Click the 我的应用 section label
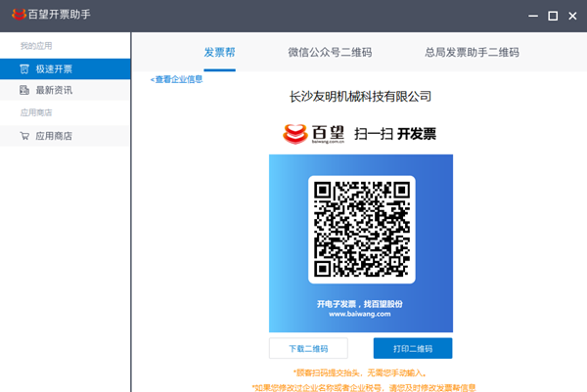Viewport: 587px width, 392px height. tap(36, 46)
